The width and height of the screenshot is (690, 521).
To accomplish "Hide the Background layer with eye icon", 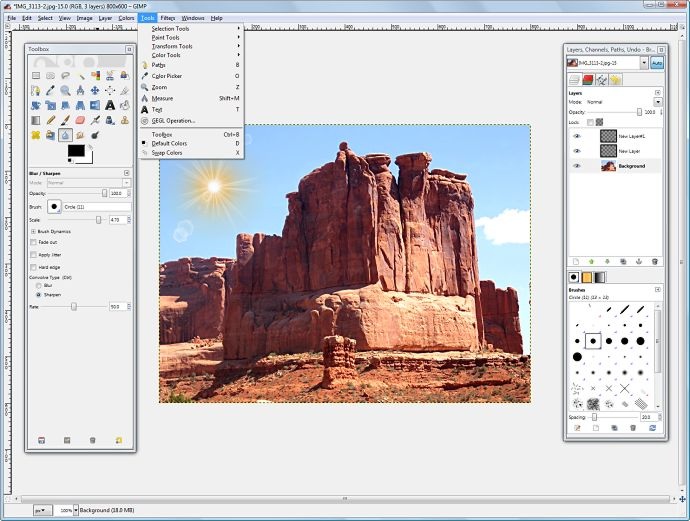I will (x=576, y=166).
